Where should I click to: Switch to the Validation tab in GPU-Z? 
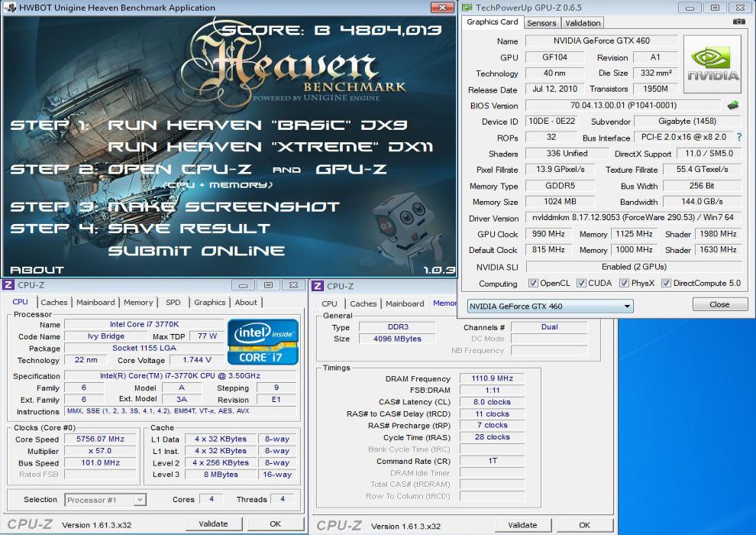(583, 23)
